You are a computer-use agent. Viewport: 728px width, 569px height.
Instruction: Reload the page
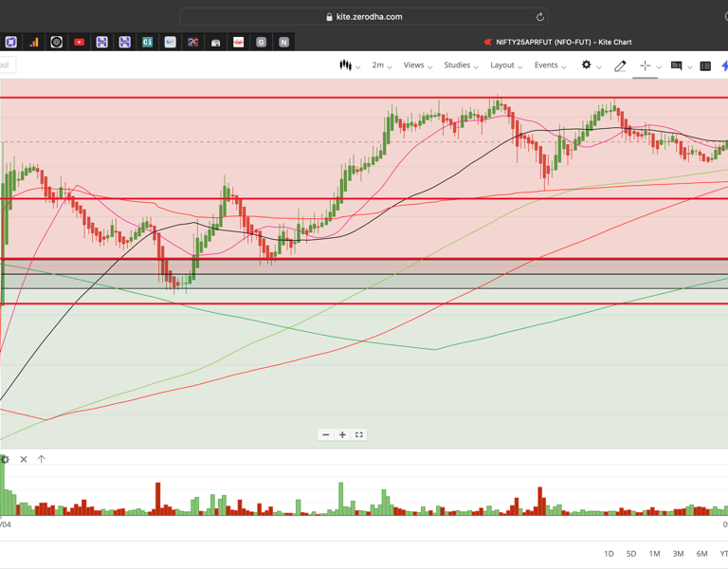540,17
